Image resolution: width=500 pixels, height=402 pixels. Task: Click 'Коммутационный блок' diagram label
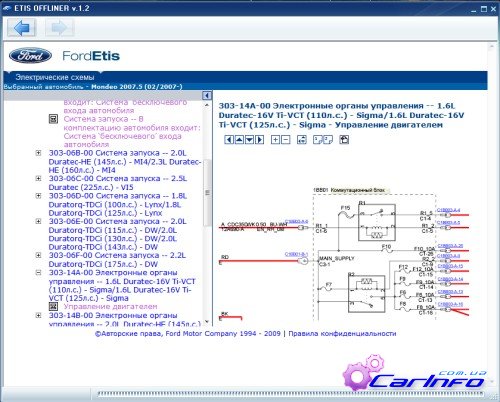[357, 190]
